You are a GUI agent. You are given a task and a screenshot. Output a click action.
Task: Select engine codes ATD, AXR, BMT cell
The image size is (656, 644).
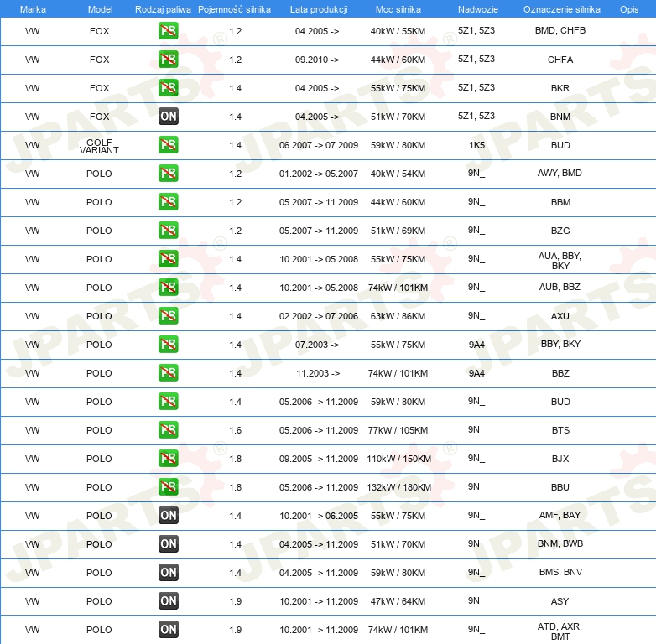tap(560, 631)
